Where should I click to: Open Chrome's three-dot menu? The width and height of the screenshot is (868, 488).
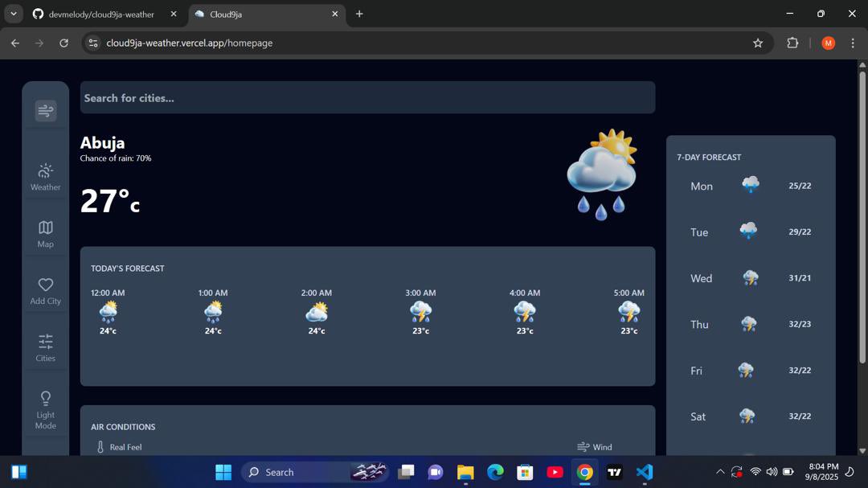[854, 43]
